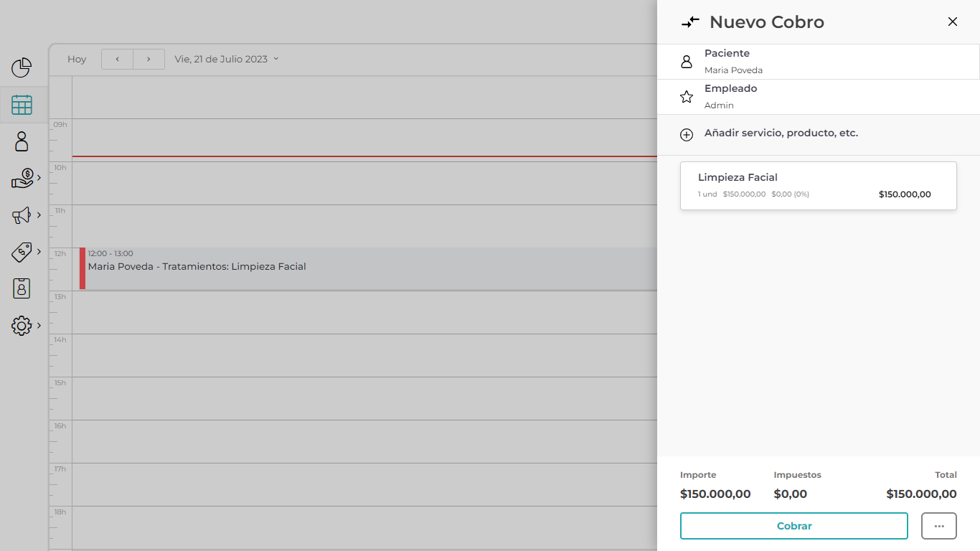The height and width of the screenshot is (551, 980).
Task: Click the Total $150.000,00 amount
Action: 921,494
